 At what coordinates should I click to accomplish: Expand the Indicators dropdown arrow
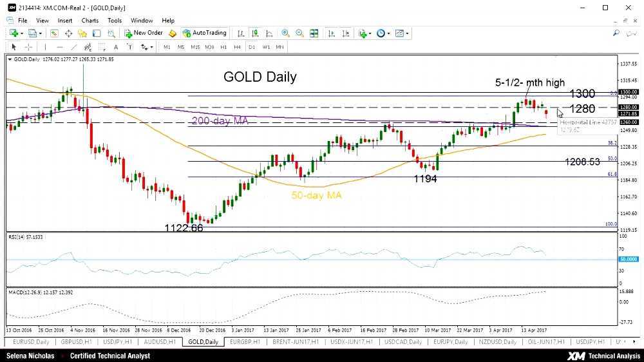click(x=370, y=33)
